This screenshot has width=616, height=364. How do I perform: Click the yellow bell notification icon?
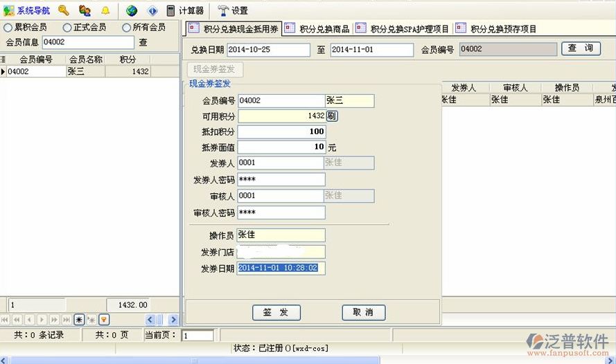[105, 10]
